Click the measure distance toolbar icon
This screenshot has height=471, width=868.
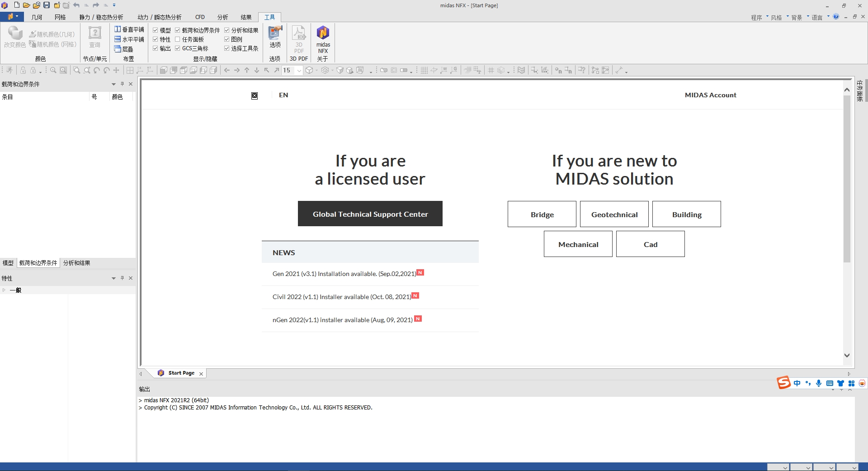pyautogui.click(x=619, y=70)
